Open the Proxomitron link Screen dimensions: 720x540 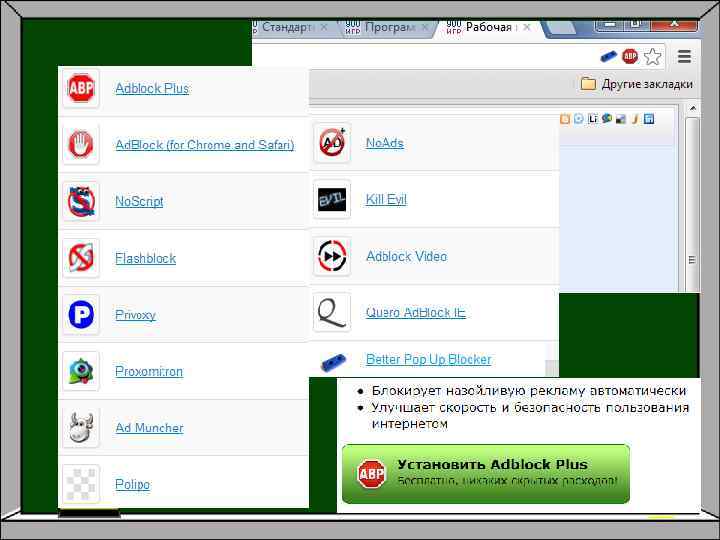tap(149, 371)
